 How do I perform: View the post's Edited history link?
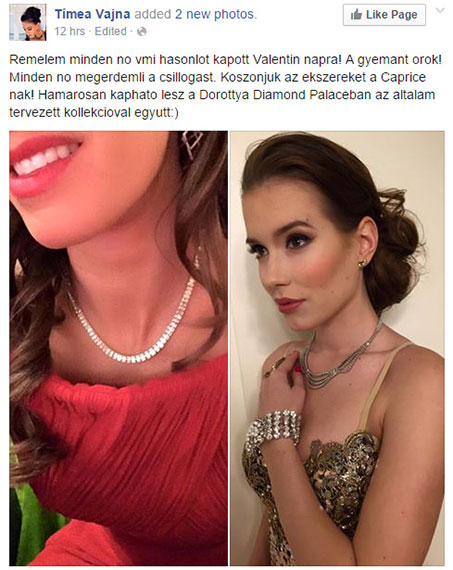(111, 32)
